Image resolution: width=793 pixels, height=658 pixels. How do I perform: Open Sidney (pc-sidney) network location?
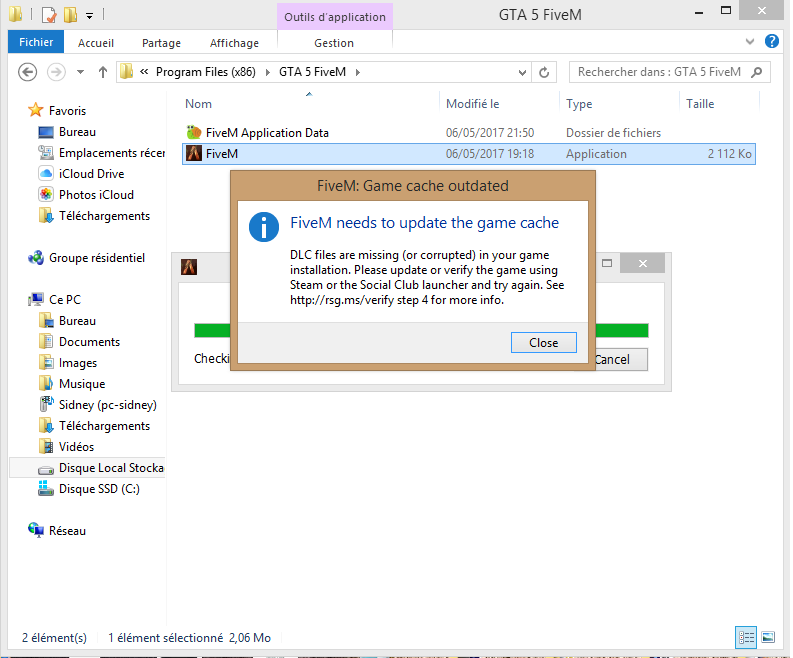tap(107, 405)
